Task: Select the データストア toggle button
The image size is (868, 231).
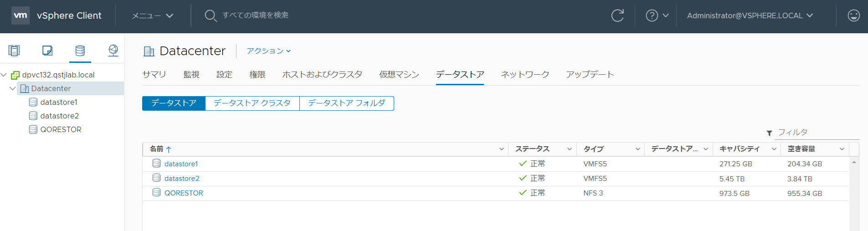Action: 174,103
